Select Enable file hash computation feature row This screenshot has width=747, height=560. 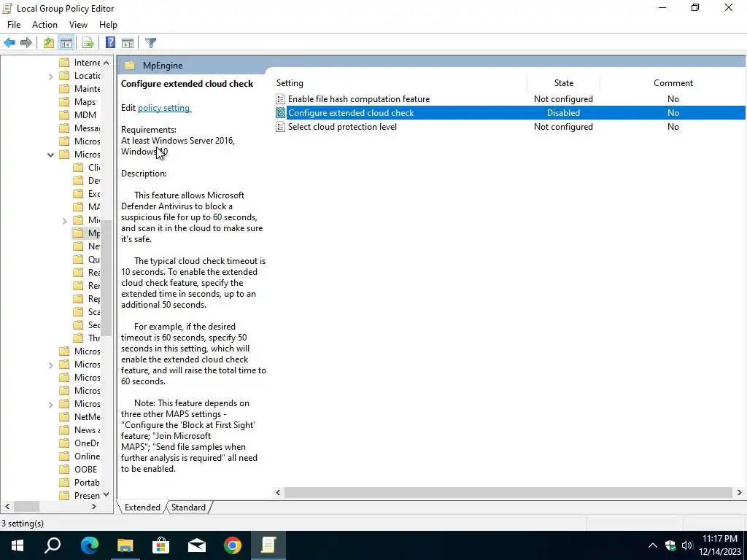[510, 99]
